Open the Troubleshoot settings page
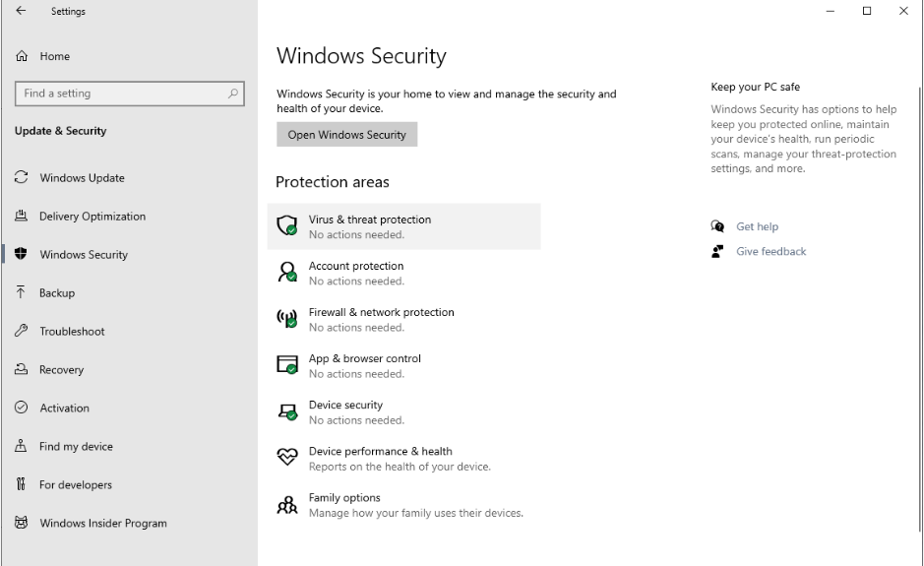The image size is (924, 566). 72,332
